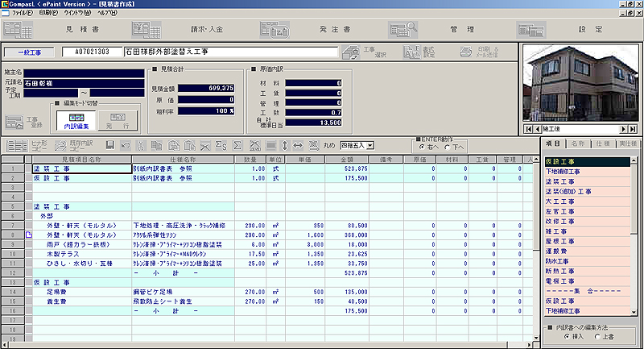The image size is (644, 349).
Task: Jump to first photo in viewer
Action: click(528, 129)
